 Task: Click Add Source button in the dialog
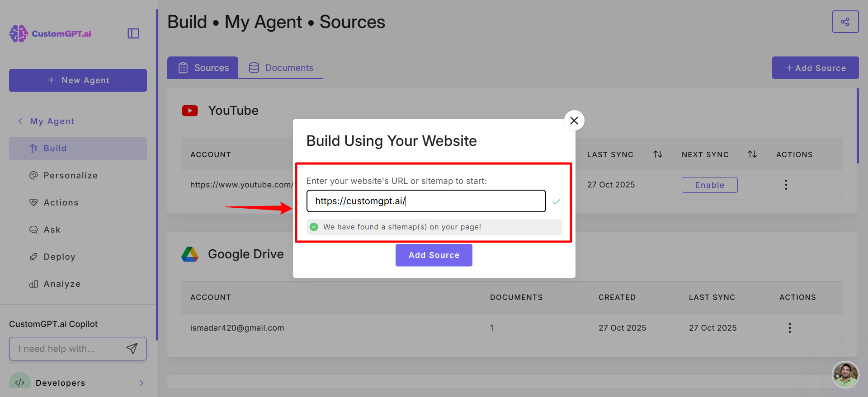click(434, 255)
